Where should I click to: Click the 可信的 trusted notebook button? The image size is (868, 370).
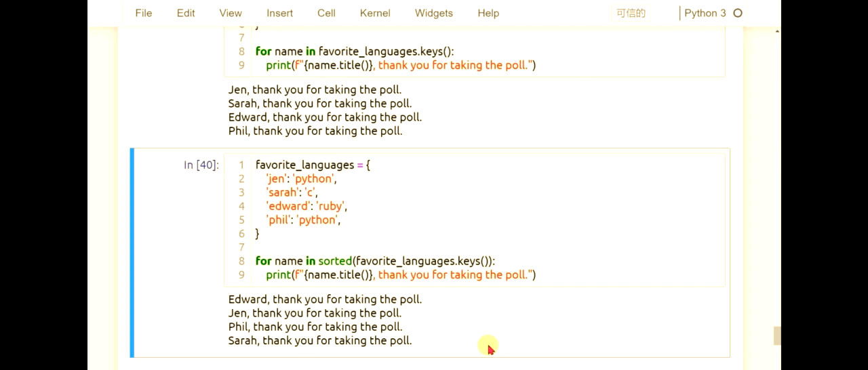(631, 13)
